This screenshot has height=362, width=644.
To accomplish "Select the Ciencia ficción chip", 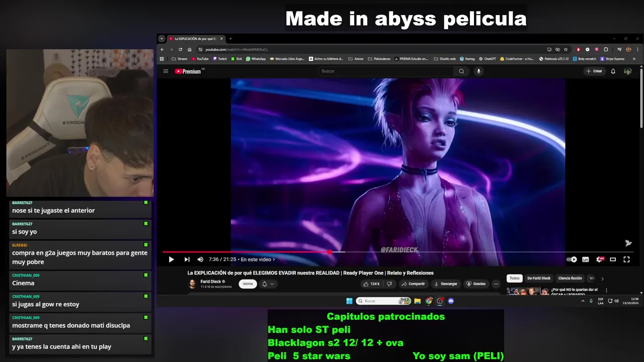I will (x=570, y=278).
